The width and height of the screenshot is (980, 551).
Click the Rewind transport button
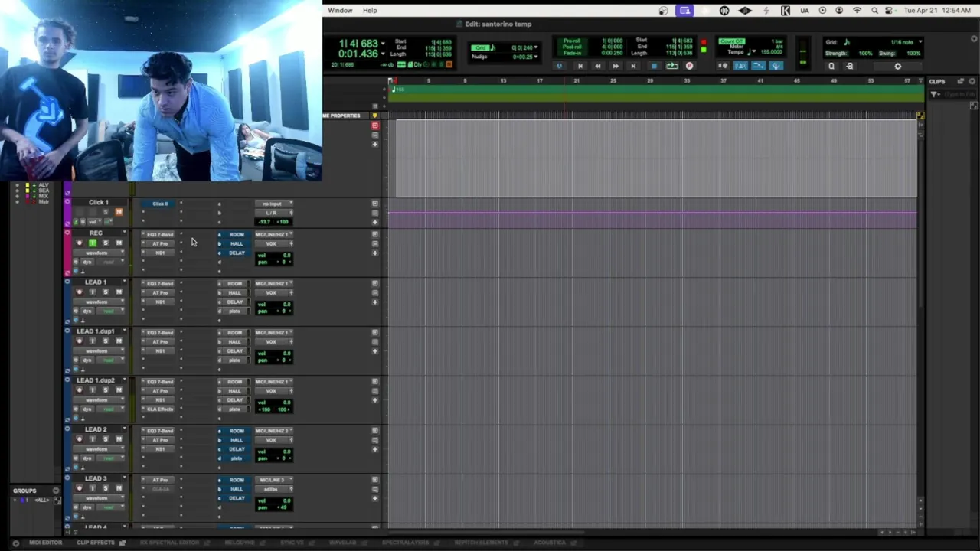pos(597,67)
